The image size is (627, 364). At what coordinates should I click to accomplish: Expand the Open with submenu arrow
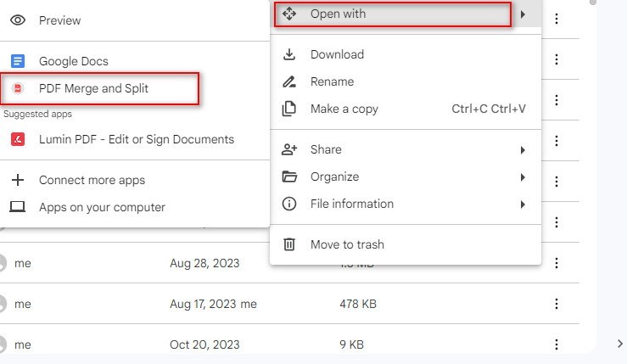coord(523,14)
